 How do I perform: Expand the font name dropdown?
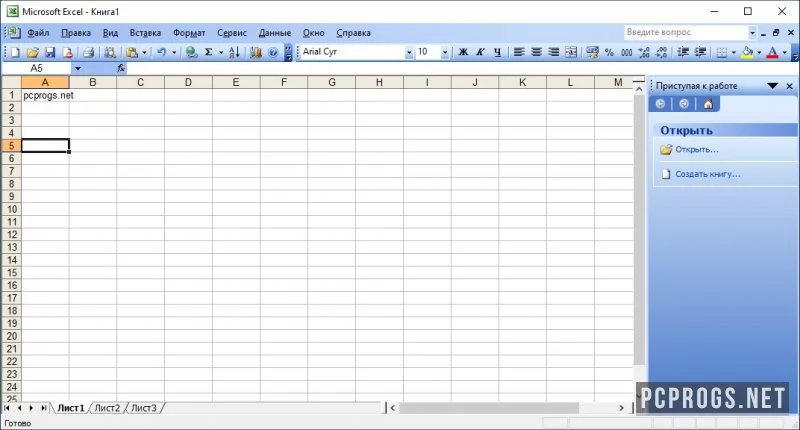(409, 52)
